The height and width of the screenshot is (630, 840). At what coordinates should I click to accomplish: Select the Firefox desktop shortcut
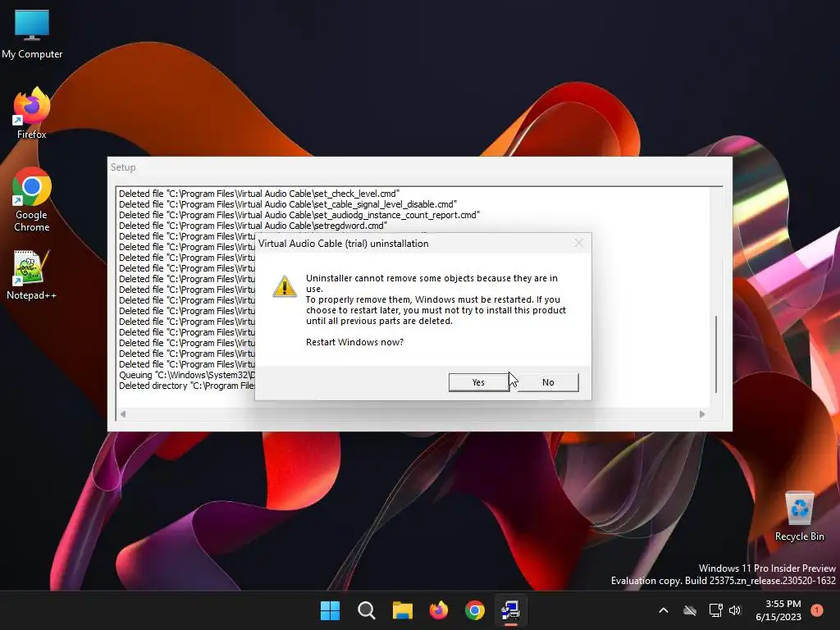tap(32, 113)
